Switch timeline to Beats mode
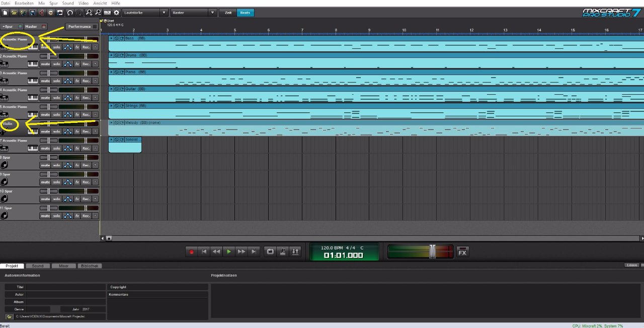The image size is (644, 328). [x=245, y=13]
